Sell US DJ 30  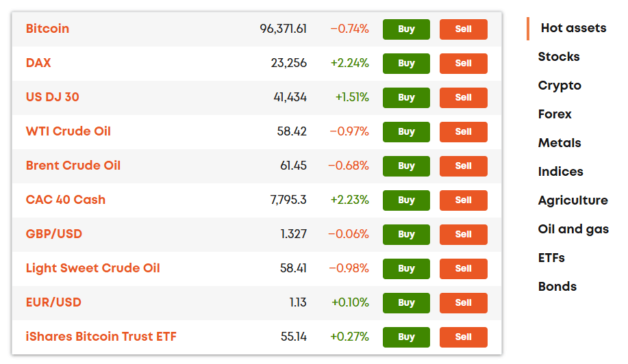point(464,98)
